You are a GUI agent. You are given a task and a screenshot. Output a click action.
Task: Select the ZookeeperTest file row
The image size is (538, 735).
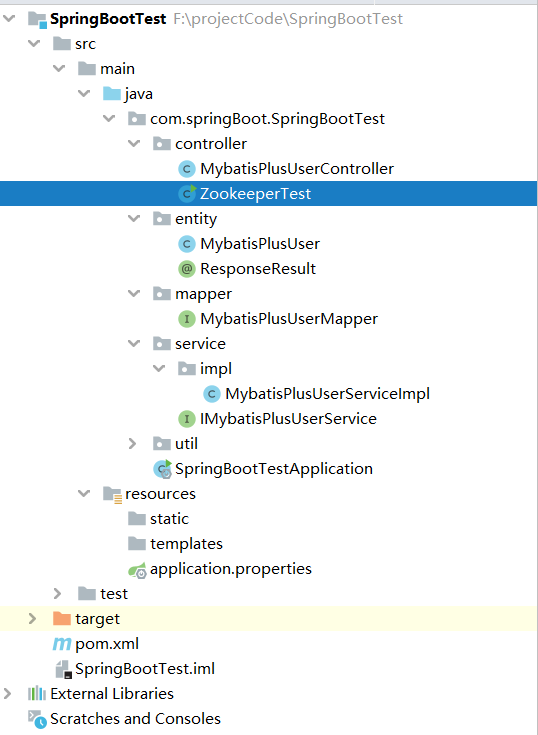point(269,194)
